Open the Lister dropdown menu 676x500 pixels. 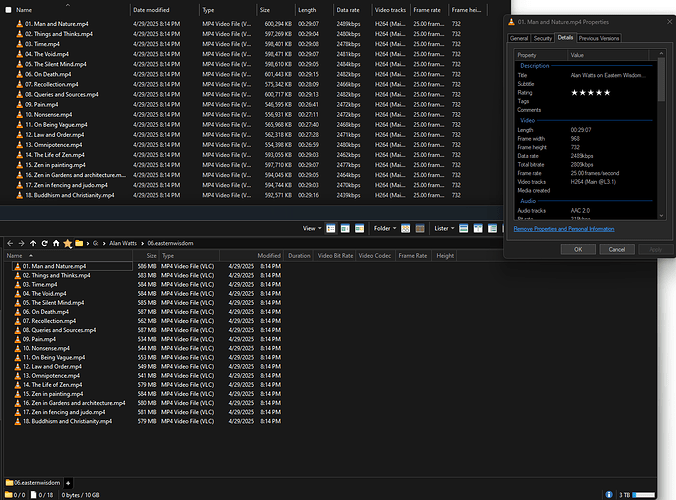click(x=444, y=228)
